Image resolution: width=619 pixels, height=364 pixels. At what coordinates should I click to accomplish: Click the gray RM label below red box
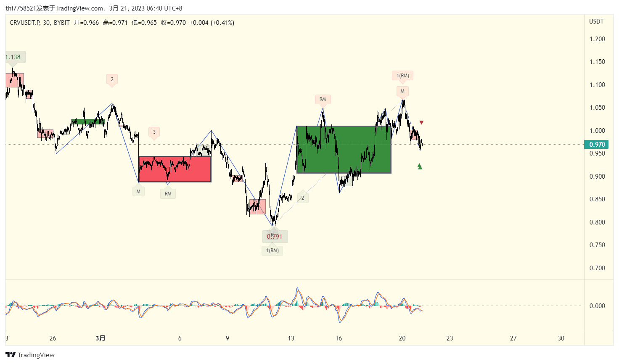pos(168,194)
